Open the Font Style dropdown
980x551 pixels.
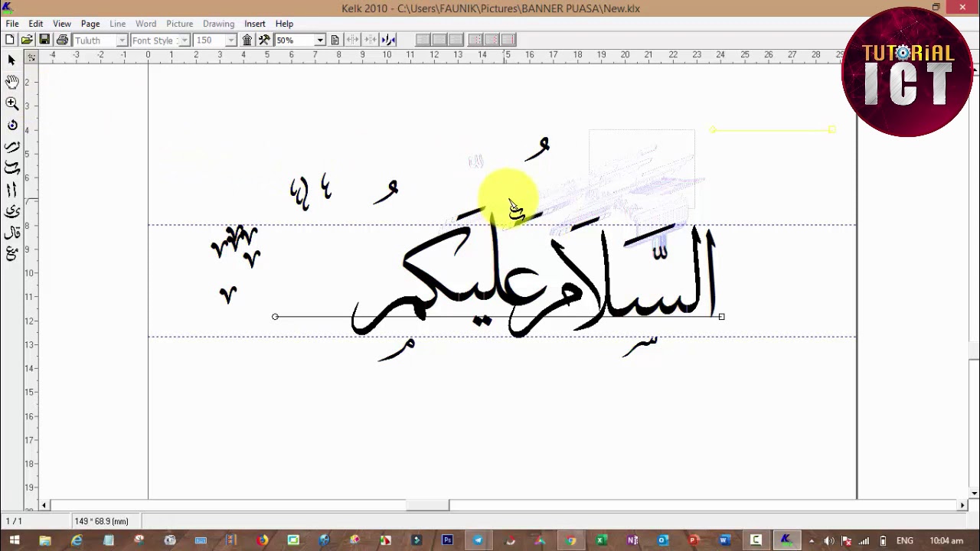point(184,40)
